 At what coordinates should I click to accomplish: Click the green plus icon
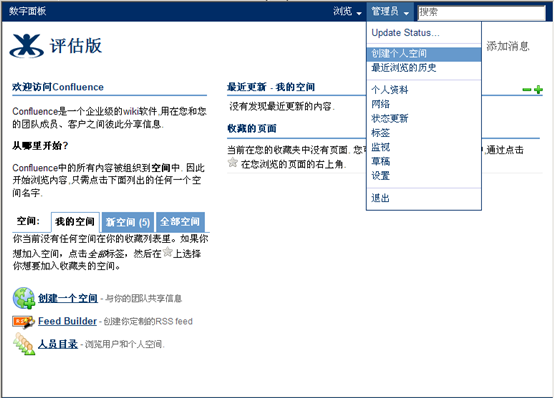click(x=538, y=90)
